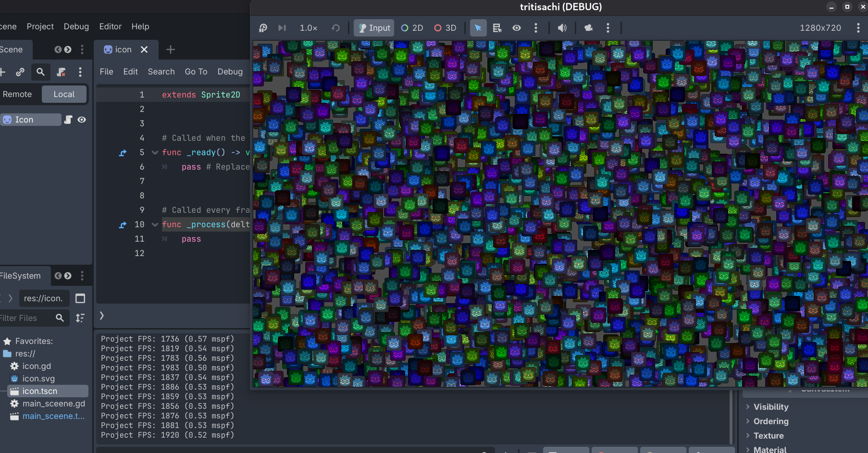The width and height of the screenshot is (868, 453).
Task: Open the editor's top Debug menu
Action: 76,26
